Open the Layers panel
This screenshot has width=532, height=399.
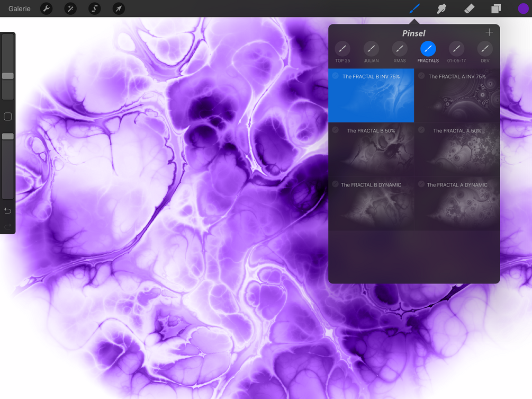(x=496, y=8)
